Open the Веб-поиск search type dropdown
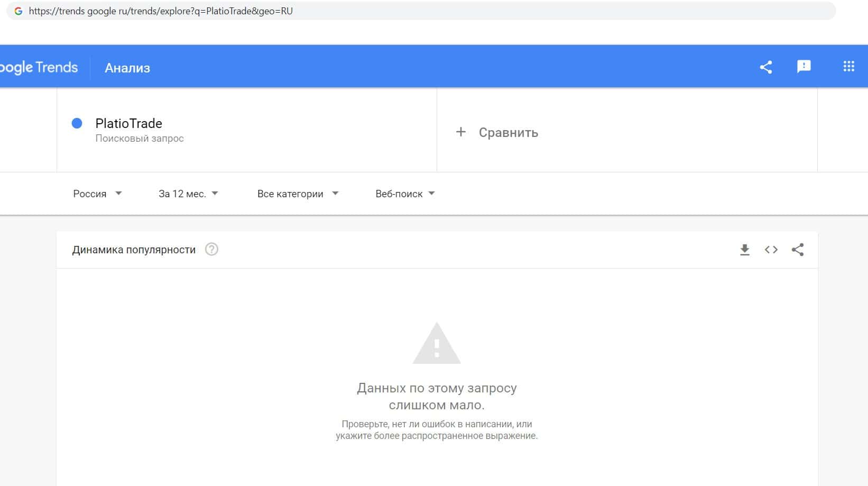 pyautogui.click(x=405, y=194)
